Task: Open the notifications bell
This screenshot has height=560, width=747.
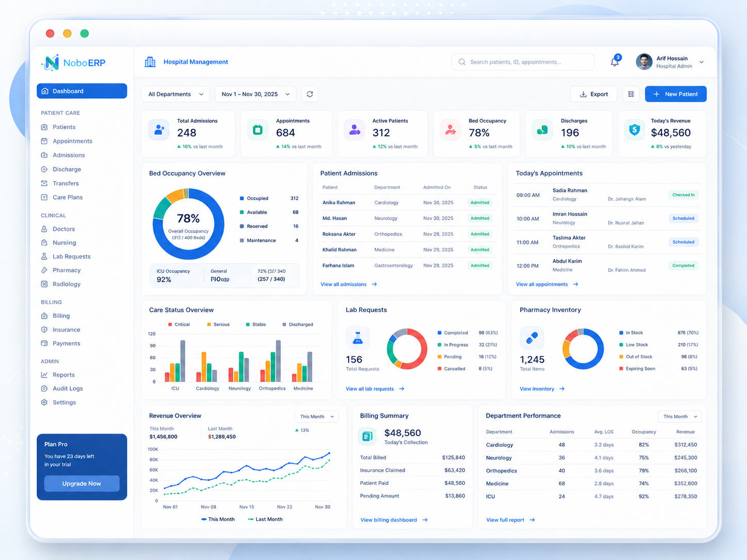Action: (614, 62)
